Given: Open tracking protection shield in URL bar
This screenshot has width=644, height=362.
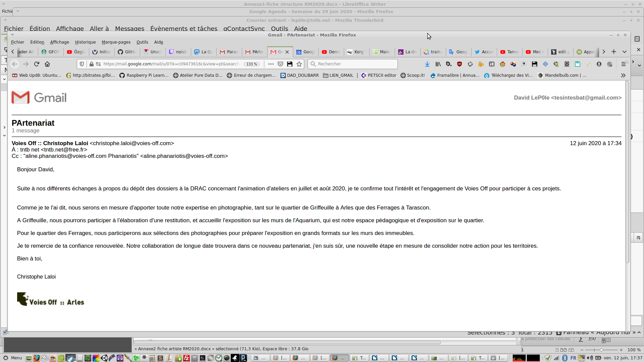Looking at the screenshot, I should click(x=82, y=64).
